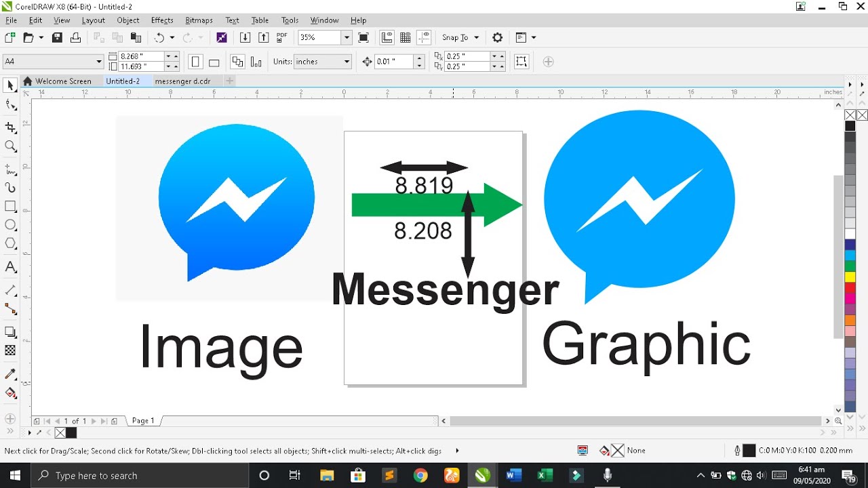Open the Units inches dropdown
868x488 pixels.
click(347, 62)
